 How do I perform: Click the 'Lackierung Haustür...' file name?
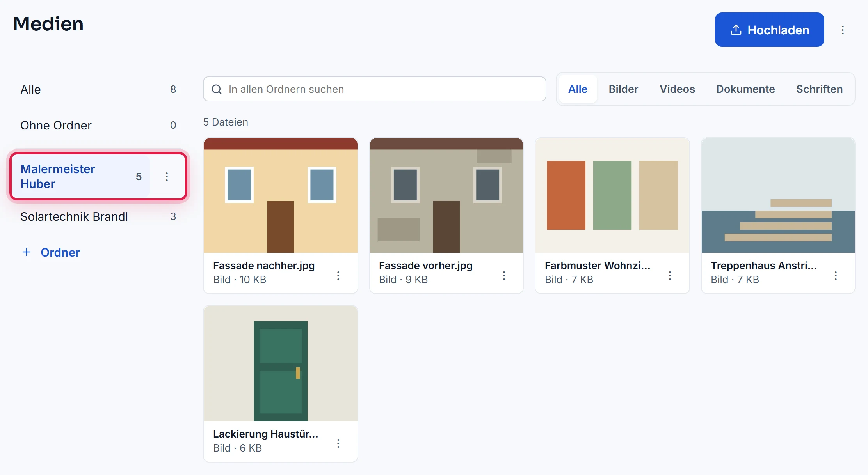pyautogui.click(x=266, y=434)
